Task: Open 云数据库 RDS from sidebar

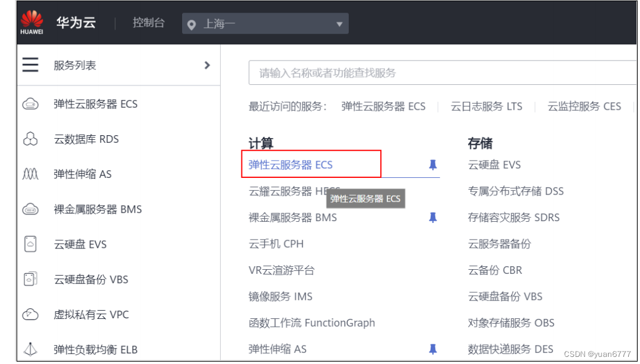Action: [86, 139]
